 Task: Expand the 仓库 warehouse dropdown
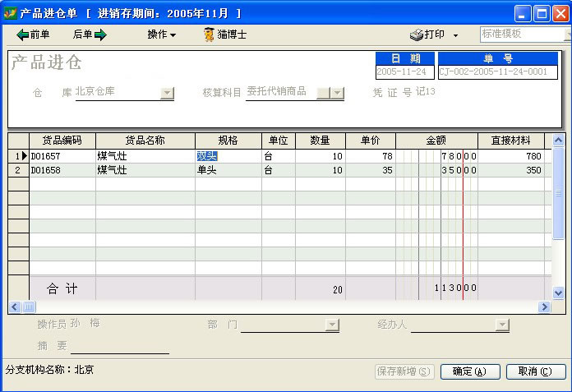[x=167, y=93]
